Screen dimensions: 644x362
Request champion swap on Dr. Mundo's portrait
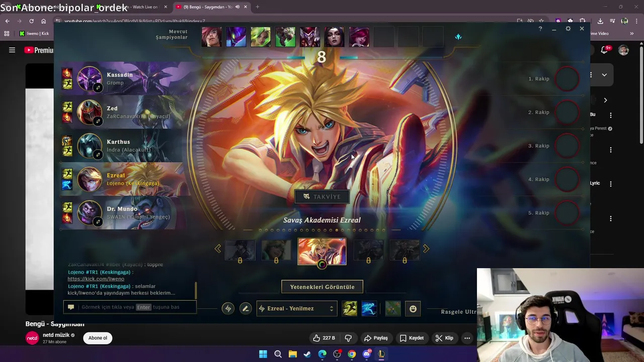coord(98,222)
